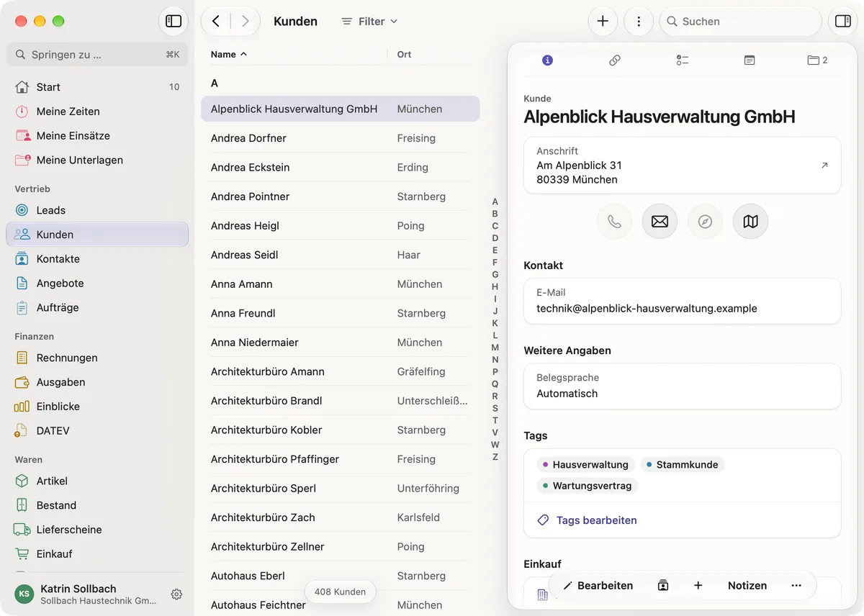
Task: Select customer Architekturbüro Kobler
Action: 340,430
